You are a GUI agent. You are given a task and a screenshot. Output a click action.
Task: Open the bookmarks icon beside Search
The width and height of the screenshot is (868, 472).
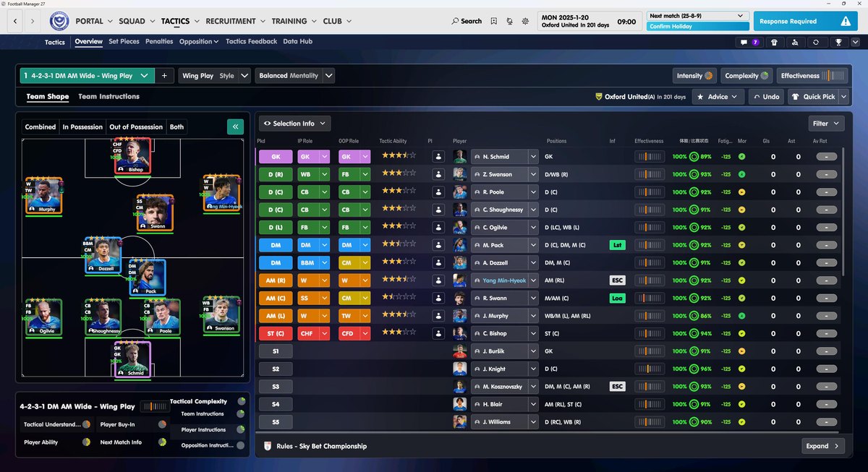pos(493,22)
